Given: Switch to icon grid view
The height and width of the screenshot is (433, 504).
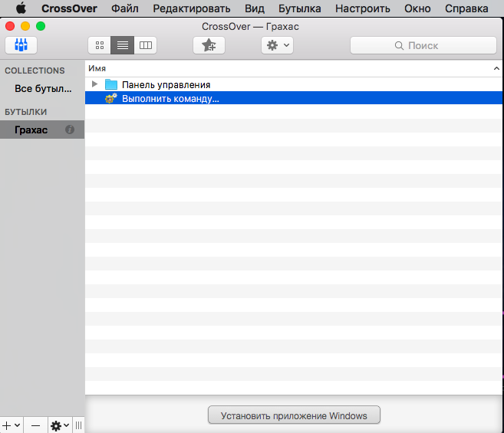Looking at the screenshot, I should (x=100, y=45).
